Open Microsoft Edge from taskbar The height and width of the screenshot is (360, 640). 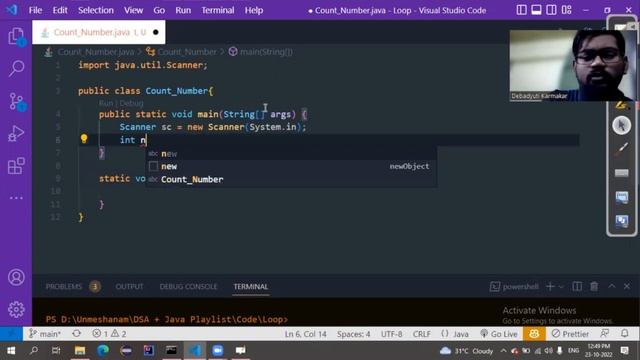(x=103, y=351)
